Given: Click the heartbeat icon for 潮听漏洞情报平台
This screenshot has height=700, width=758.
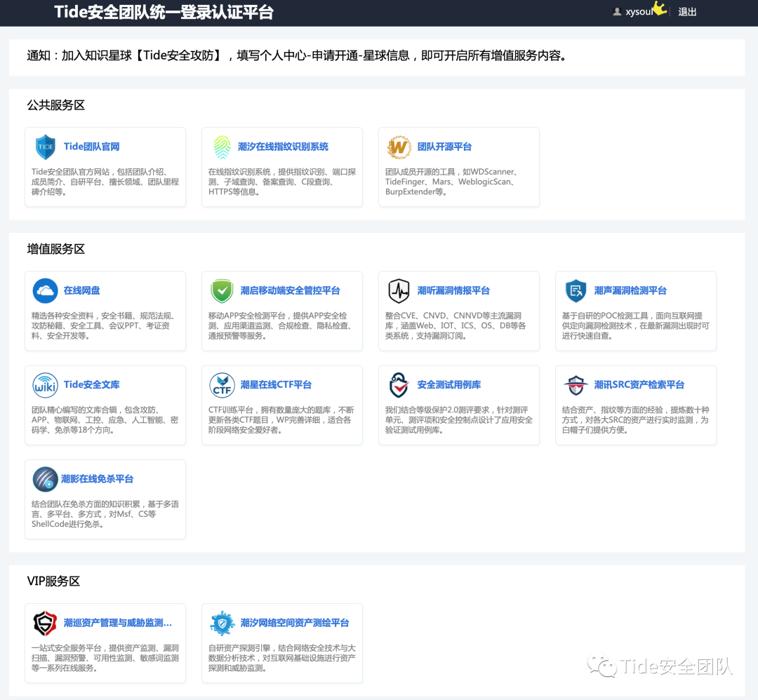Looking at the screenshot, I should click(399, 290).
